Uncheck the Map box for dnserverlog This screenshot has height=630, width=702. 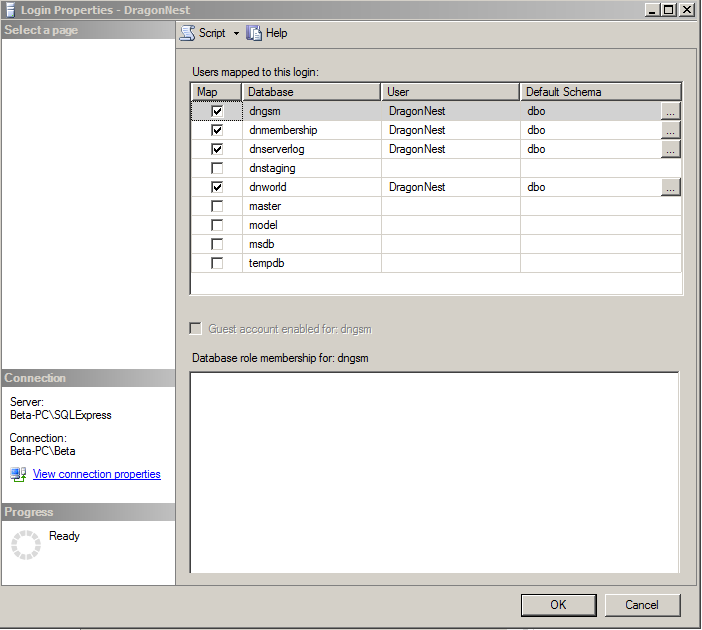217,149
